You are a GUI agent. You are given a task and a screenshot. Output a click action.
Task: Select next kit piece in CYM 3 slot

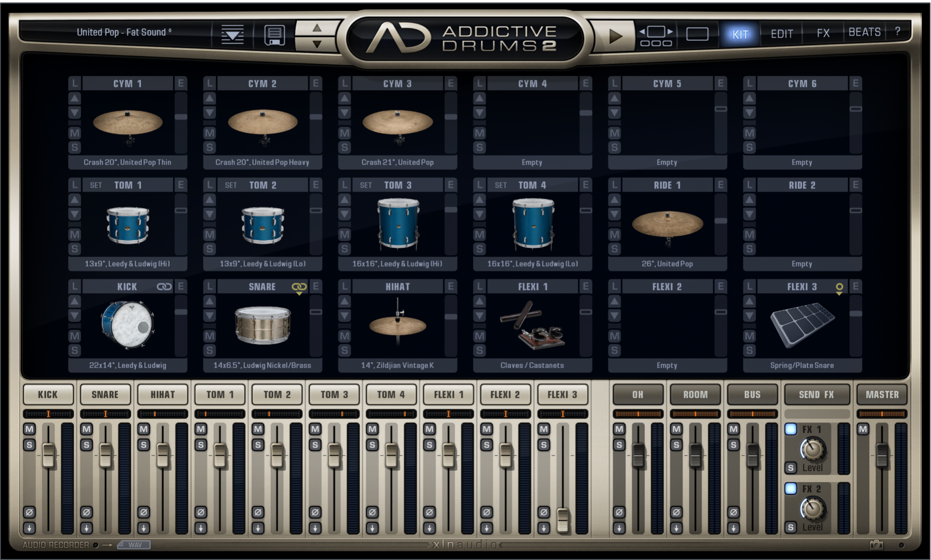[344, 112]
